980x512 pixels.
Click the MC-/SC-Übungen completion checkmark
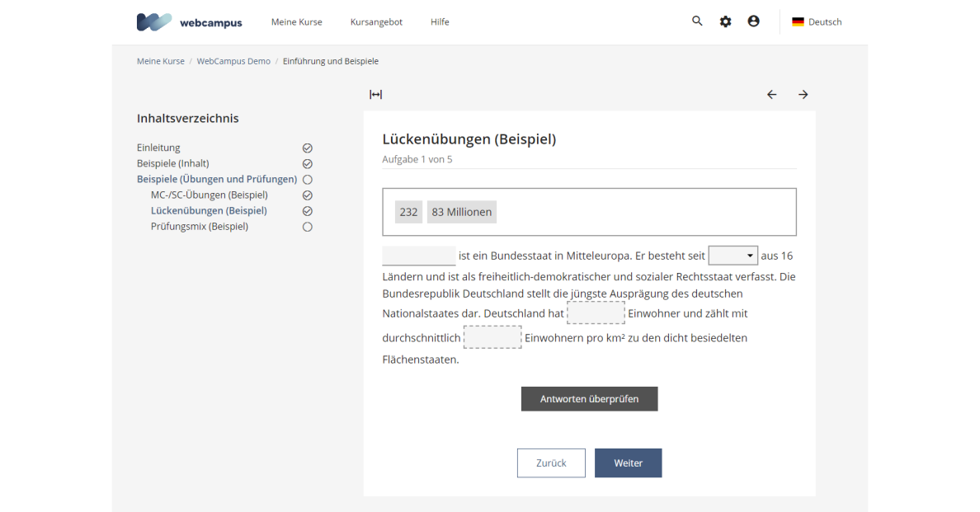[308, 195]
